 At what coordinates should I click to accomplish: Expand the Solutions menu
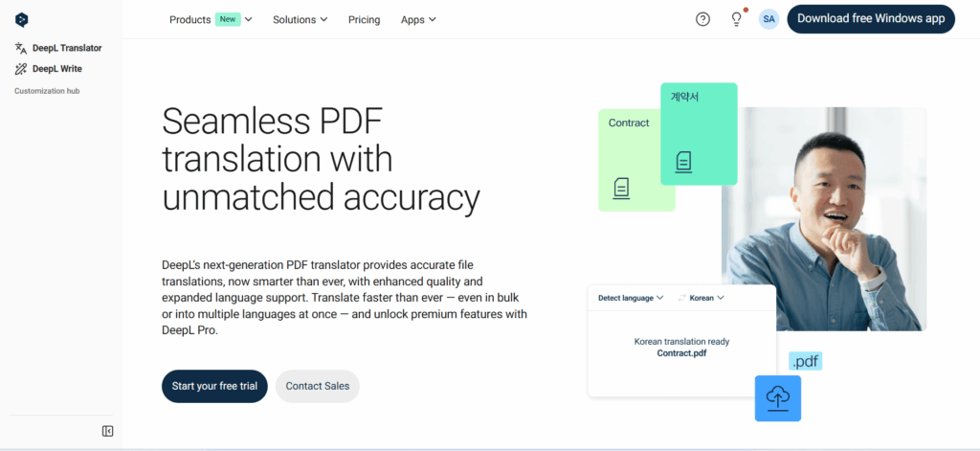click(300, 19)
